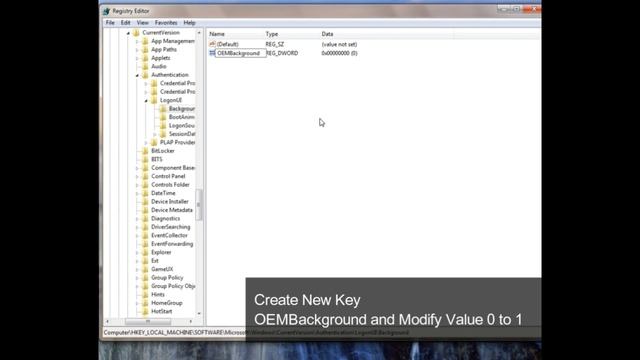Click the Registry Editor title bar icon
The image size is (640, 360).
click(x=107, y=11)
